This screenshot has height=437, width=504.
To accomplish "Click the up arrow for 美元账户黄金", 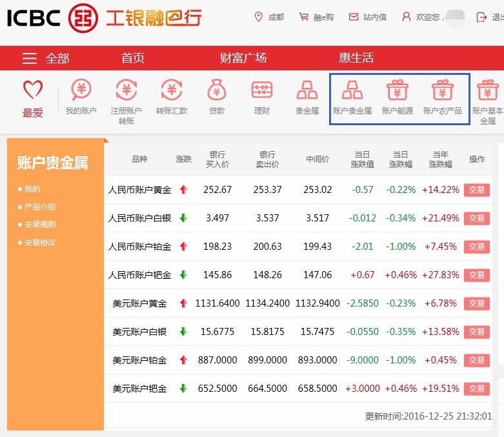I will pyautogui.click(x=183, y=303).
